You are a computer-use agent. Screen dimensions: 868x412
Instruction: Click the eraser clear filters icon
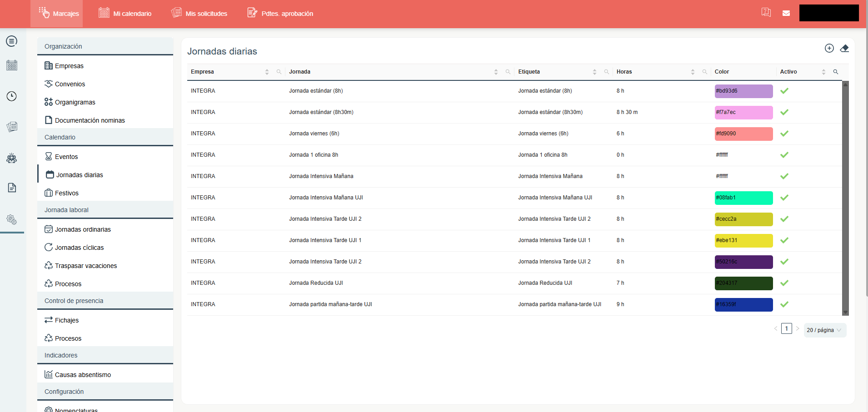click(844, 48)
